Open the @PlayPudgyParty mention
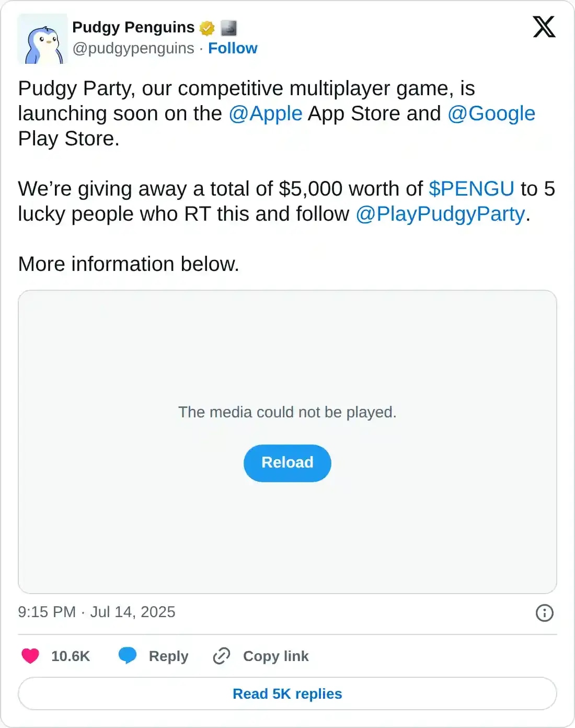This screenshot has width=575, height=728. click(x=440, y=214)
